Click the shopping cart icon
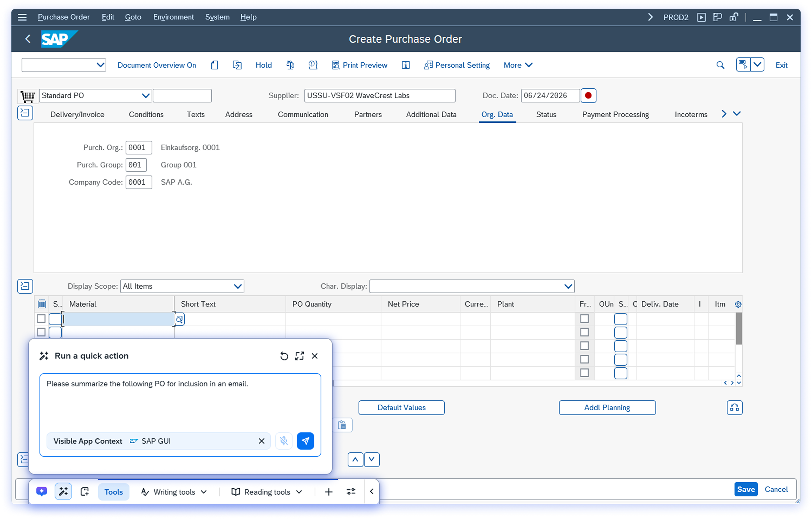This screenshot has height=519, width=812. pyautogui.click(x=28, y=96)
